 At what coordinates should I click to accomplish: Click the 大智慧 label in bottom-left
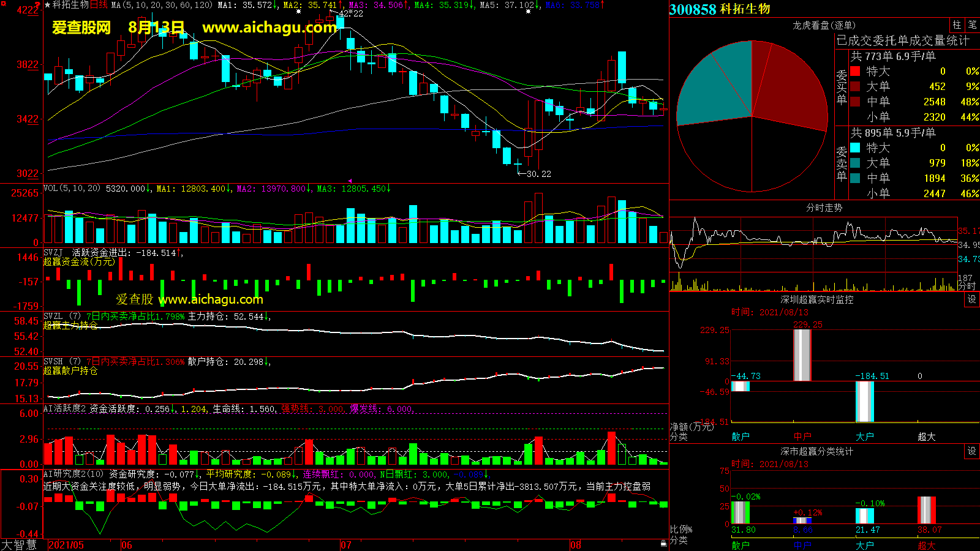click(19, 544)
